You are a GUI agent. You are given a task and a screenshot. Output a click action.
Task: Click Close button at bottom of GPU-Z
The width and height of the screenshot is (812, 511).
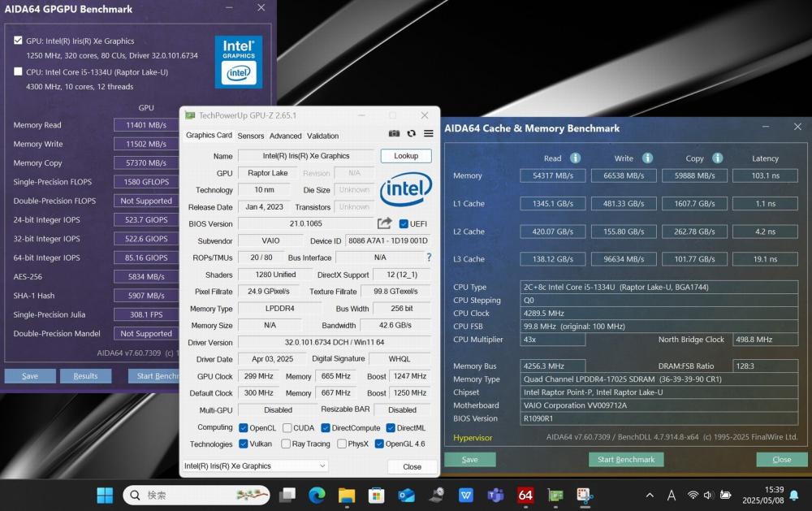coord(412,466)
